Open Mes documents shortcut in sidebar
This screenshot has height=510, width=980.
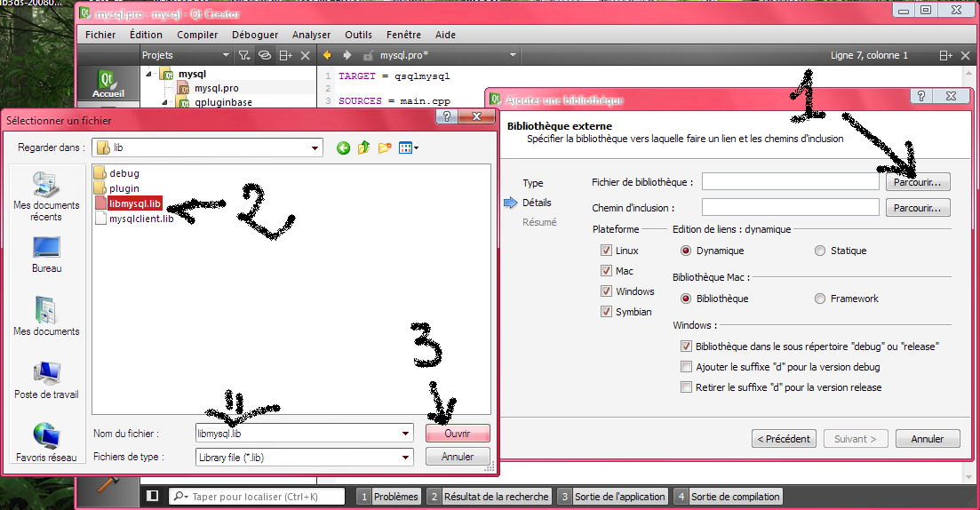[x=46, y=315]
